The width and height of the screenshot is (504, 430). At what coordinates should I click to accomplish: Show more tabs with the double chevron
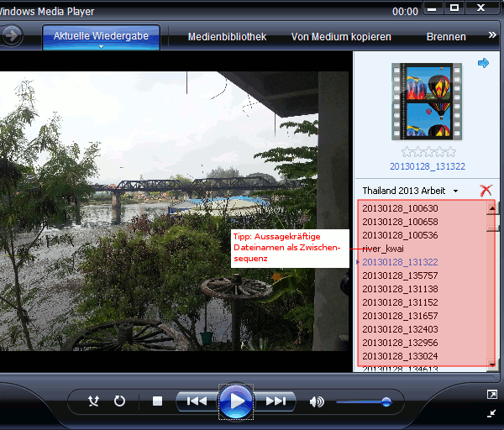[492, 36]
